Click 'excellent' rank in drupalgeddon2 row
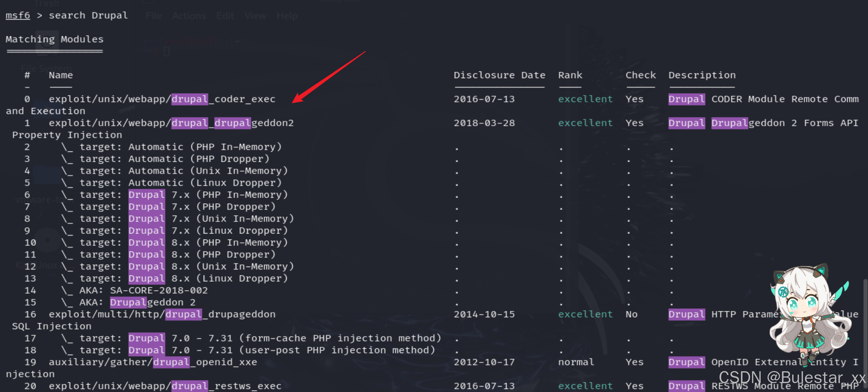 coord(585,123)
